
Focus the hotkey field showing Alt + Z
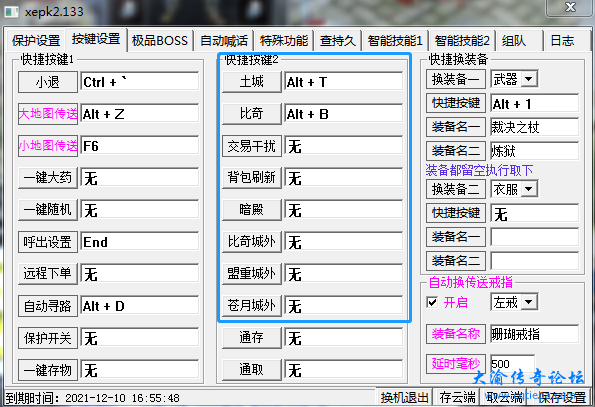[x=140, y=114]
